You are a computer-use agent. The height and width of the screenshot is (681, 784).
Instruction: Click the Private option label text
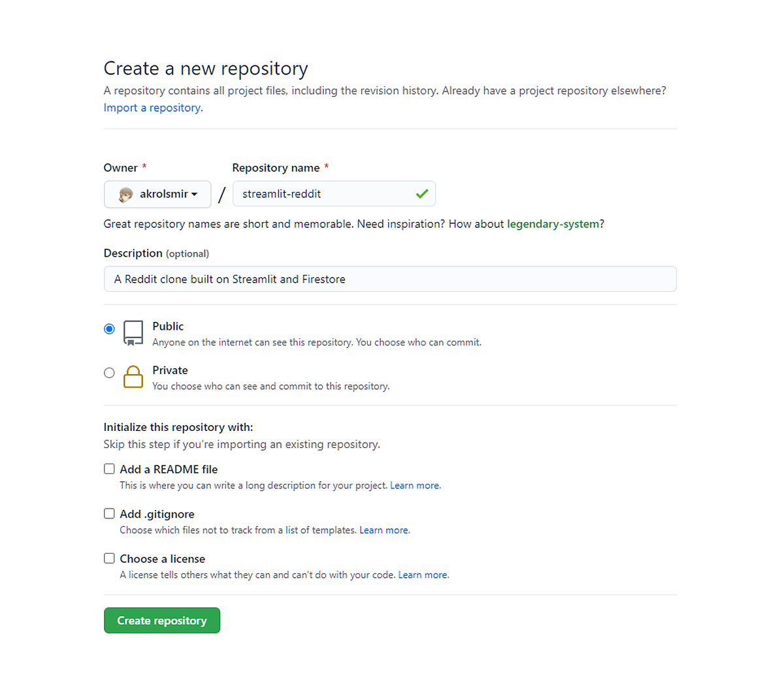pos(170,370)
